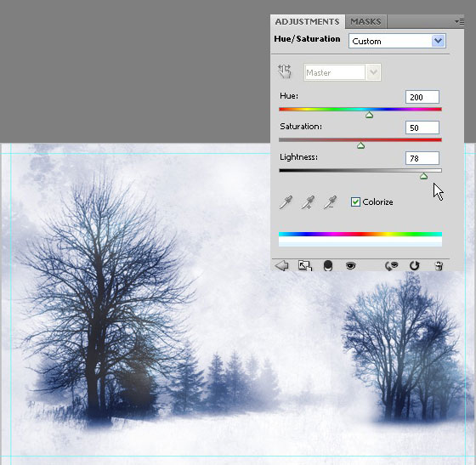This screenshot has height=465, width=476.
Task: Select the eyedropper tool
Action: click(x=286, y=202)
